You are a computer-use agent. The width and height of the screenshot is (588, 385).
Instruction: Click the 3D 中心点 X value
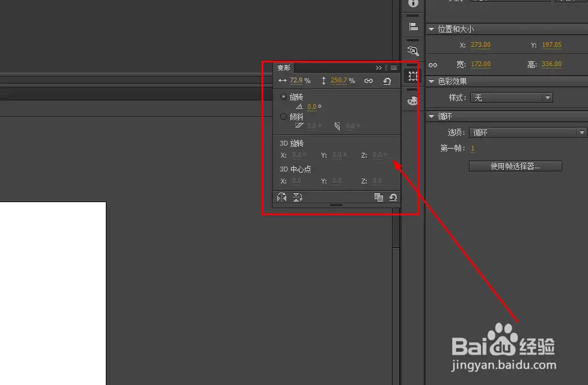296,181
